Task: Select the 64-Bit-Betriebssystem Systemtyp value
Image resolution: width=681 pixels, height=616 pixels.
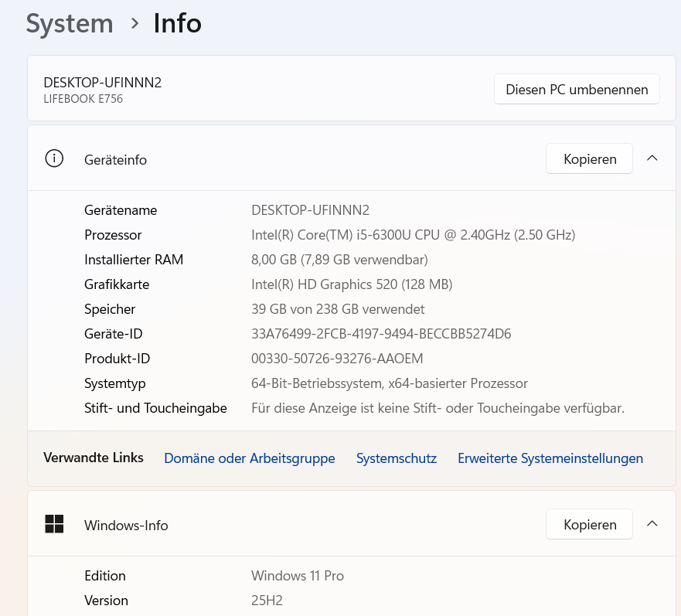Action: pyautogui.click(x=389, y=383)
